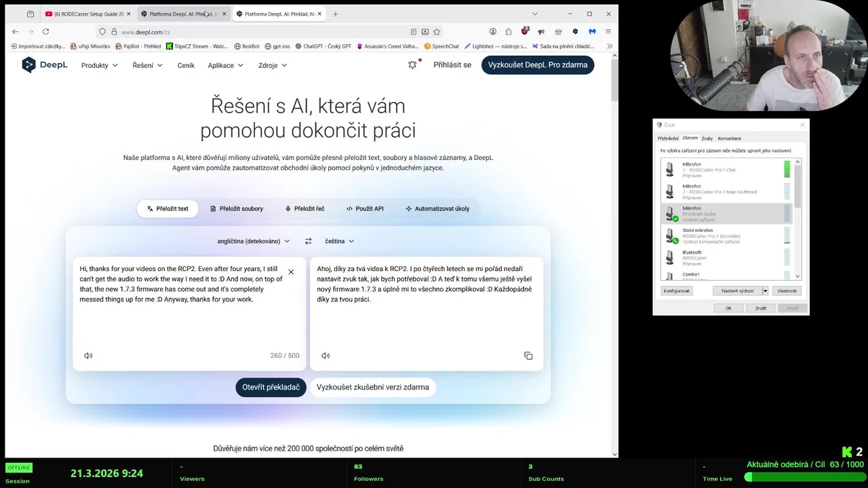Click Otevřít překladač button

(x=271, y=387)
